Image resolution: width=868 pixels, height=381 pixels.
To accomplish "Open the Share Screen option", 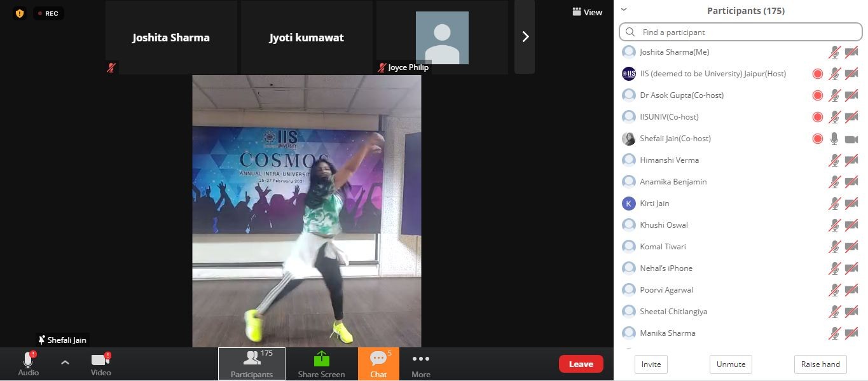I will click(x=321, y=364).
